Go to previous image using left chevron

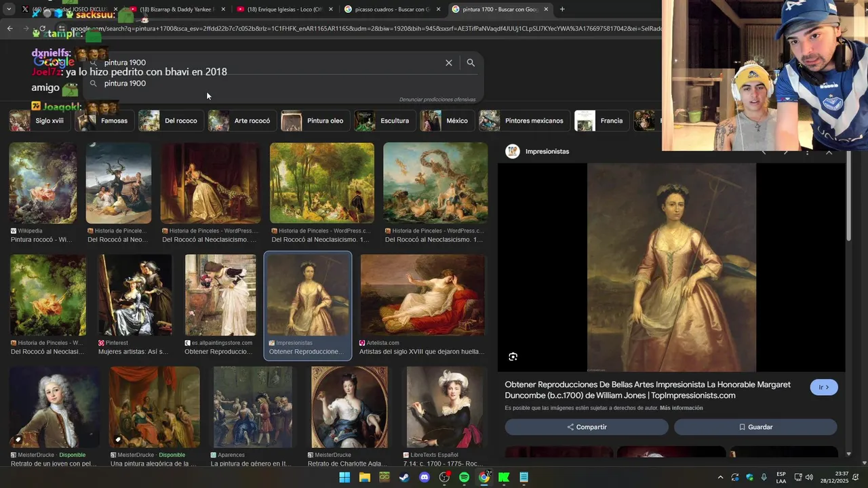click(764, 152)
